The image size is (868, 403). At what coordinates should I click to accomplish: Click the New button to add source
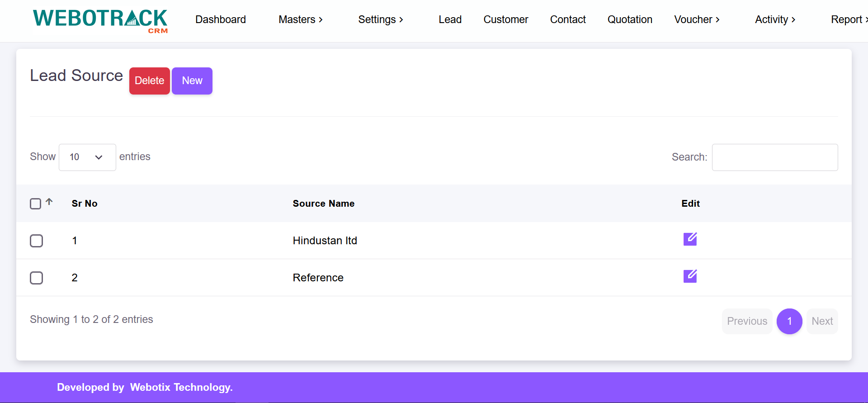pyautogui.click(x=192, y=81)
